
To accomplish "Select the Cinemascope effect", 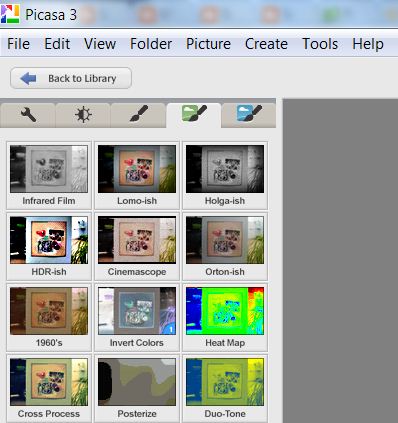I will point(137,246).
